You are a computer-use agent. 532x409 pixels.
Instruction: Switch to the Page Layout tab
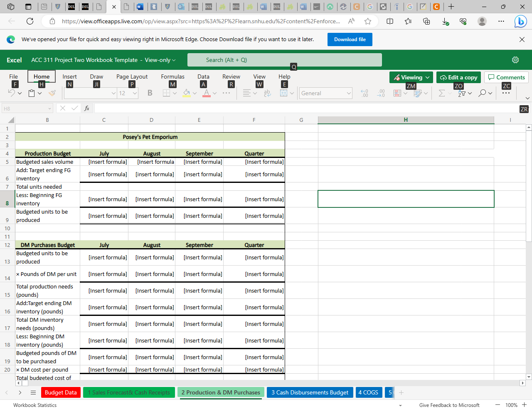132,76
